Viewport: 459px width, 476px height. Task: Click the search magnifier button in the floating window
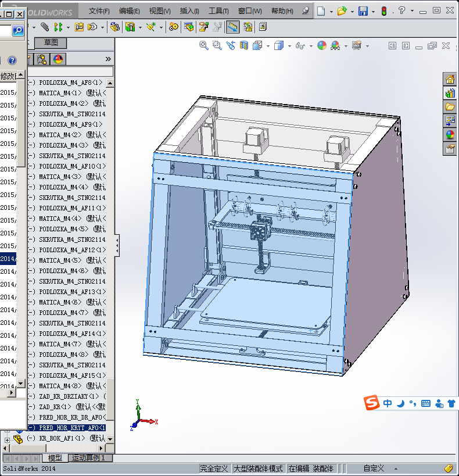click(18, 30)
